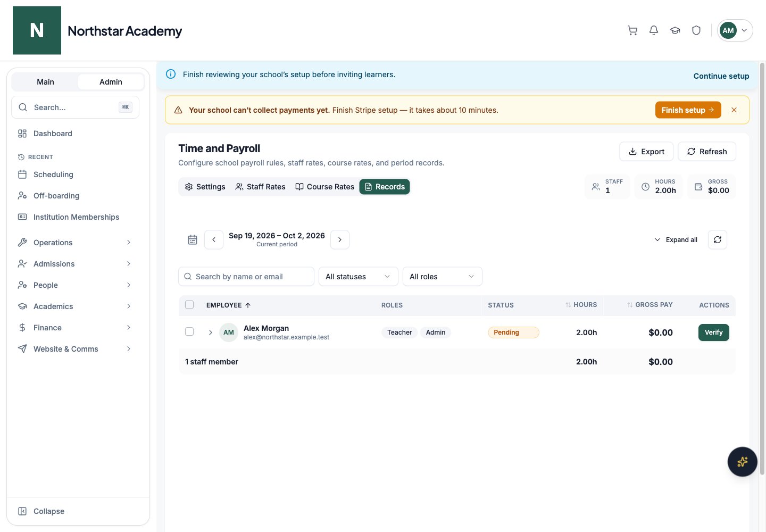Open notifications bell icon

click(654, 30)
